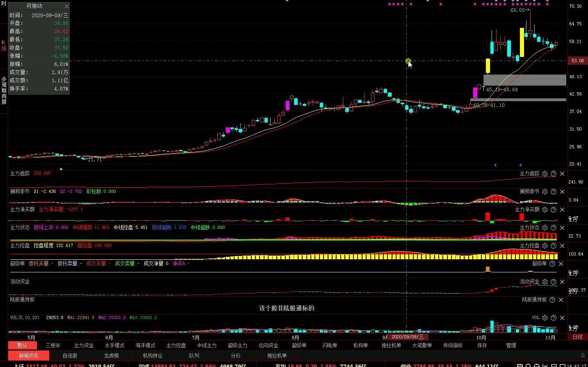
Task: Switch to 超级单 template tab
Action: 299,345
